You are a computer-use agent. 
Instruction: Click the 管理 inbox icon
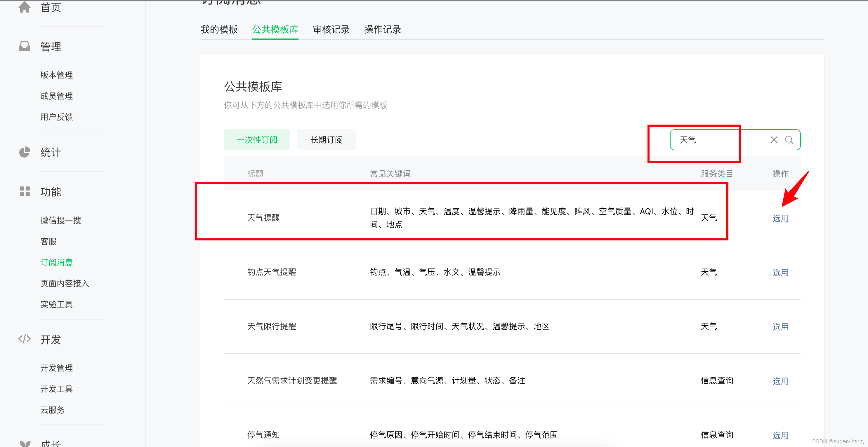[x=24, y=46]
